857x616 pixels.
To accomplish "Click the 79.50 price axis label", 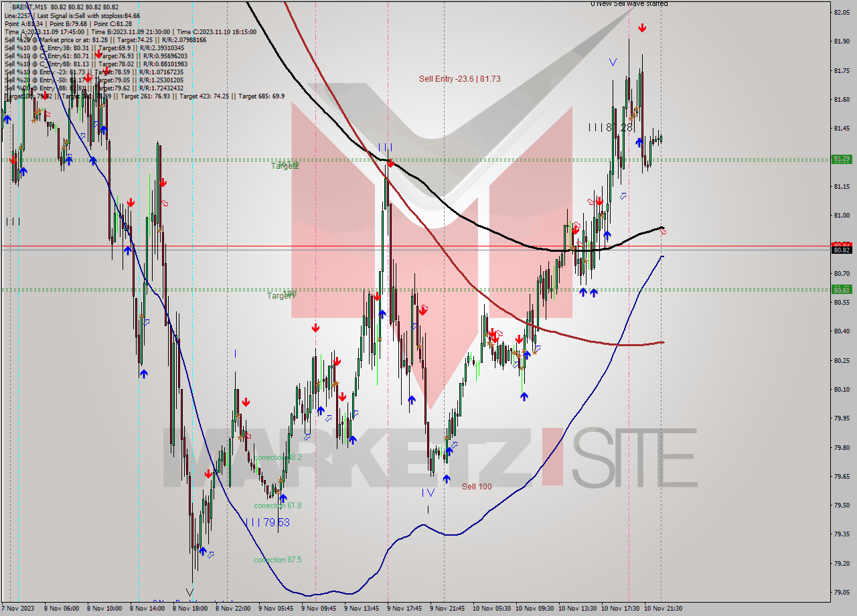I will click(x=842, y=505).
